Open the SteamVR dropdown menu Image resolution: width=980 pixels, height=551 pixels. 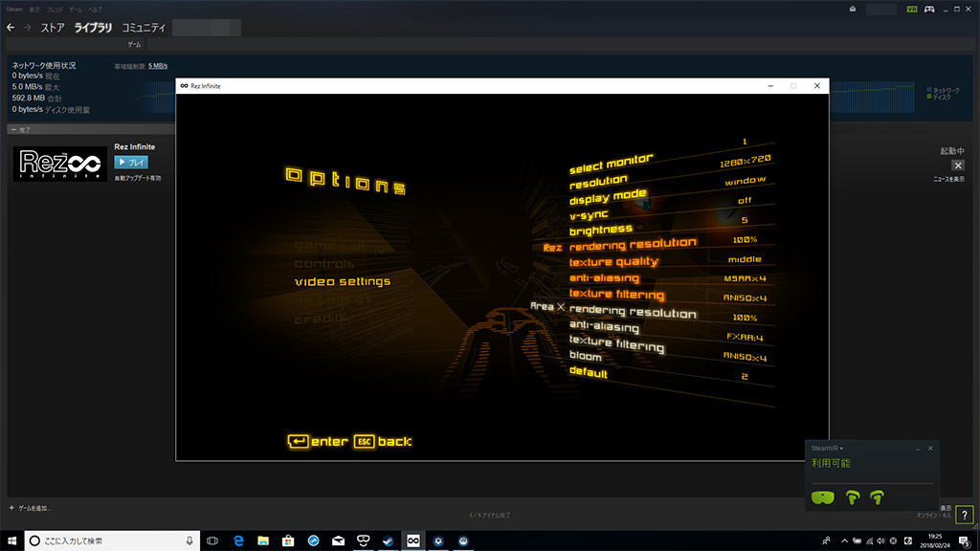point(827,448)
